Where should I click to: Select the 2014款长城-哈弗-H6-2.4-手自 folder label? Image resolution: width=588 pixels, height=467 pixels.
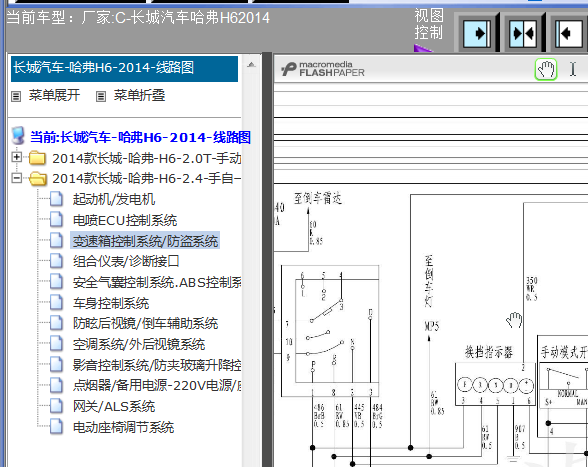click(147, 179)
